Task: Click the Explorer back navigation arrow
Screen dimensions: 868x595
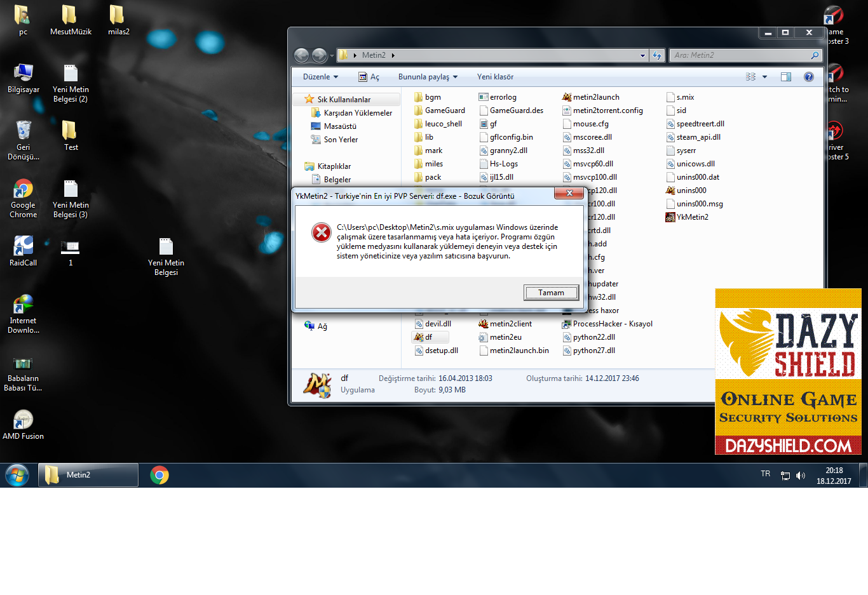Action: click(x=302, y=55)
